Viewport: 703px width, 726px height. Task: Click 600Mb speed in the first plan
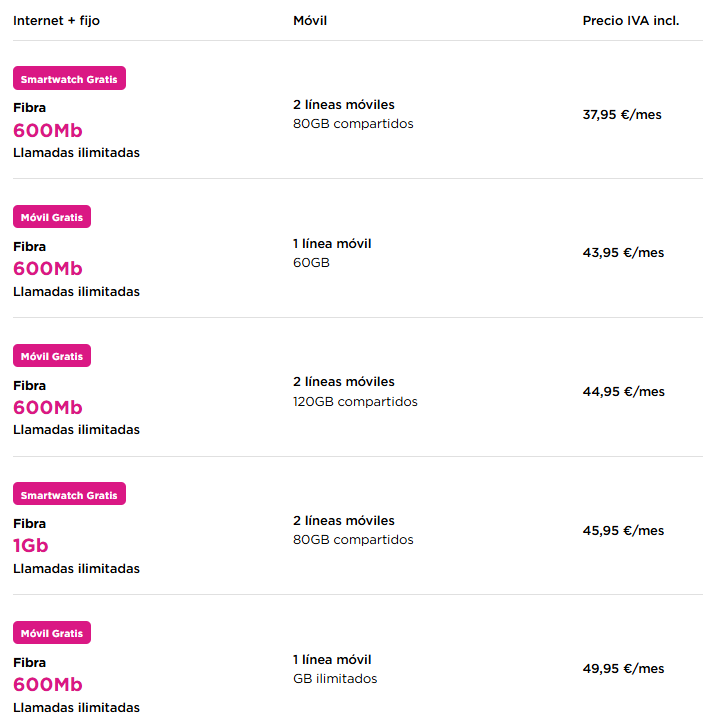point(47,130)
